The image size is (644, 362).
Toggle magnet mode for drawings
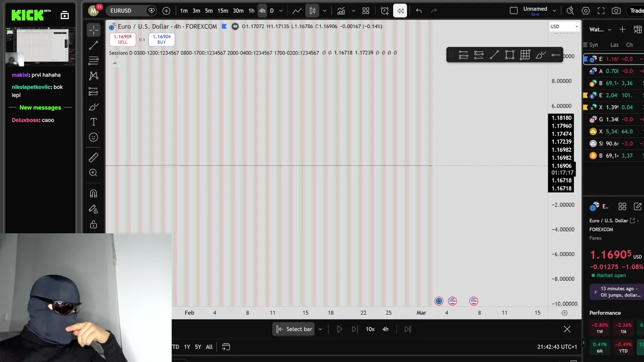[x=94, y=194]
